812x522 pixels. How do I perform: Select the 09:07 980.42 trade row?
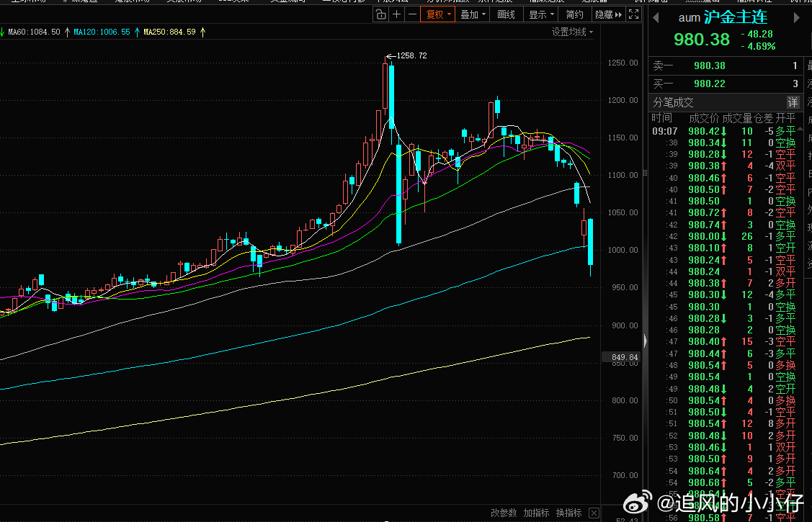pos(725,132)
